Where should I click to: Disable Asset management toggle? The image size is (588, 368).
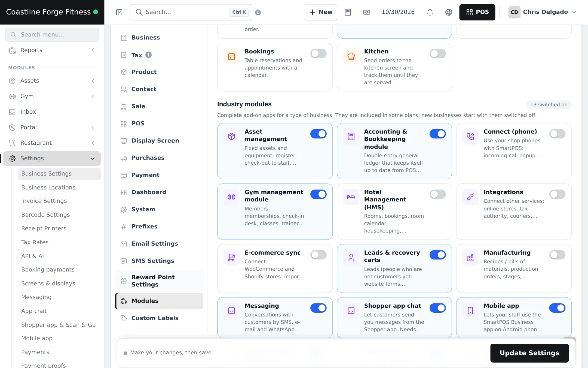coord(318,134)
